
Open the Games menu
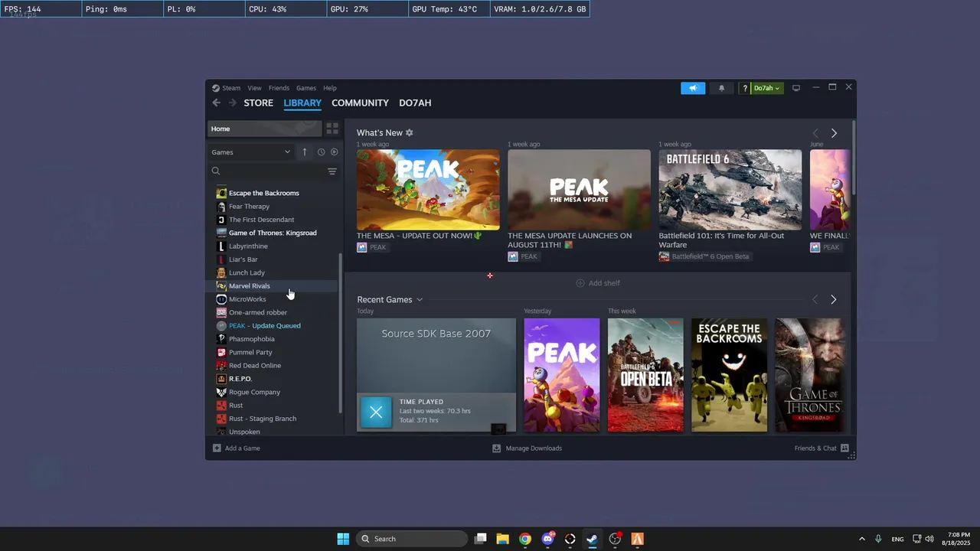(306, 88)
